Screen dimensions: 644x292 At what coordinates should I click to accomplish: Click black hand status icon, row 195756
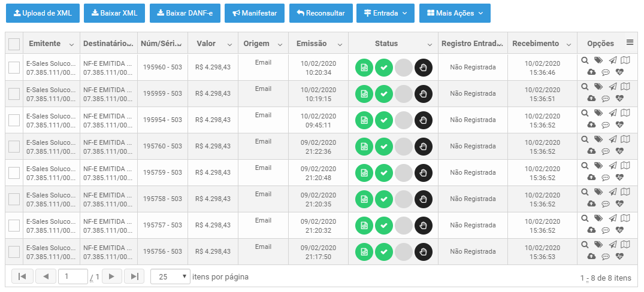pos(424,252)
